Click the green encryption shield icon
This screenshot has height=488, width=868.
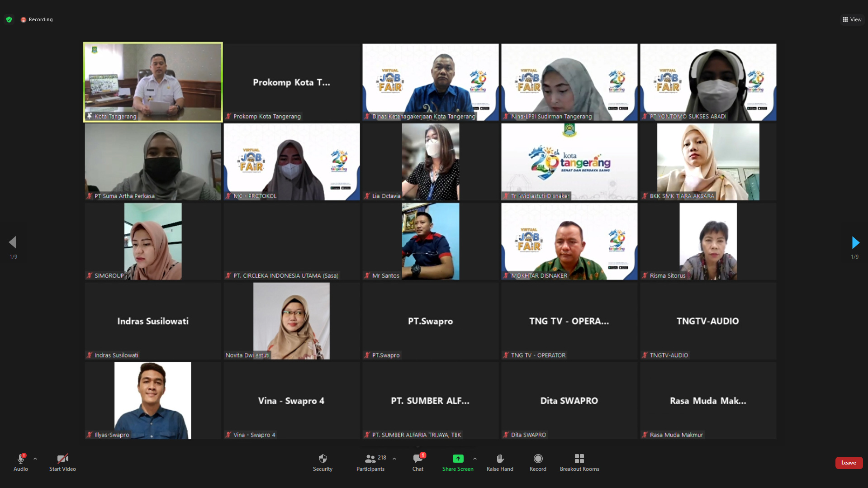click(9, 19)
